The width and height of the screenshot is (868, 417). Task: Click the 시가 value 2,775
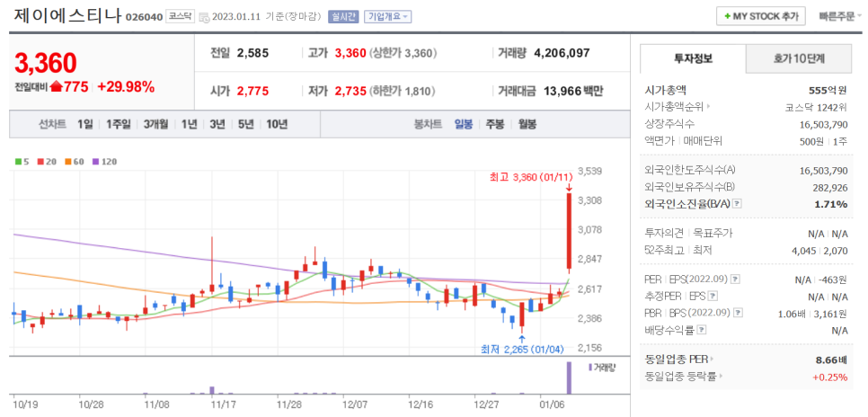click(252, 92)
